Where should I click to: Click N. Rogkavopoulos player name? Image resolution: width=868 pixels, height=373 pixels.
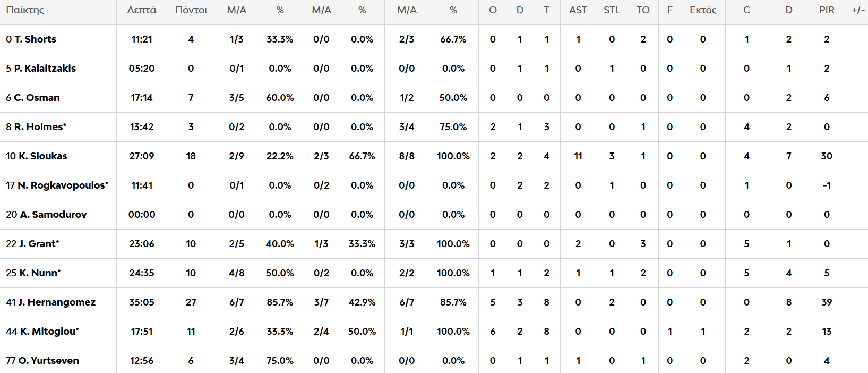coord(62,185)
